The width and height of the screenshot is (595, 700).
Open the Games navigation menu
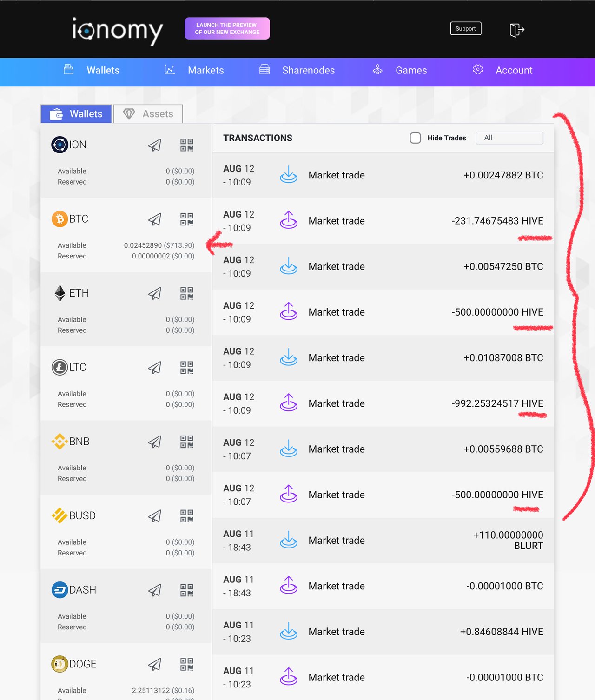(x=400, y=70)
